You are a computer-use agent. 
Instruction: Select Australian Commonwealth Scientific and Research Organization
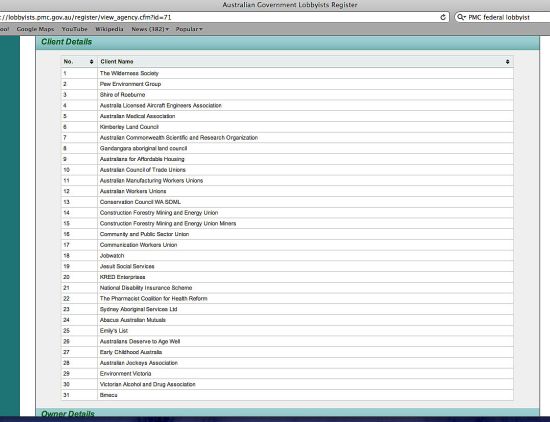(x=287, y=138)
